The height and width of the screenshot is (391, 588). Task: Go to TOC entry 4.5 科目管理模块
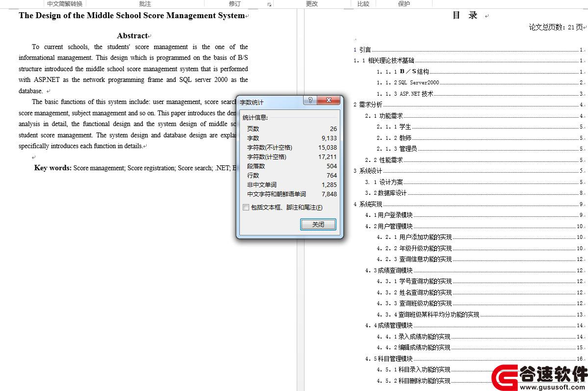(475, 358)
